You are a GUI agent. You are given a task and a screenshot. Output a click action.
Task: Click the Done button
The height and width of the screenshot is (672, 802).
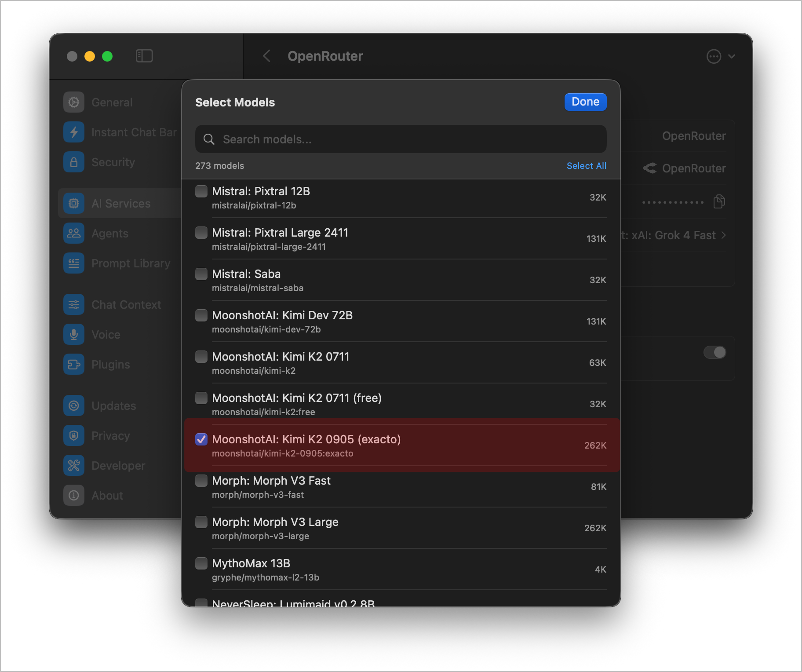pos(585,102)
